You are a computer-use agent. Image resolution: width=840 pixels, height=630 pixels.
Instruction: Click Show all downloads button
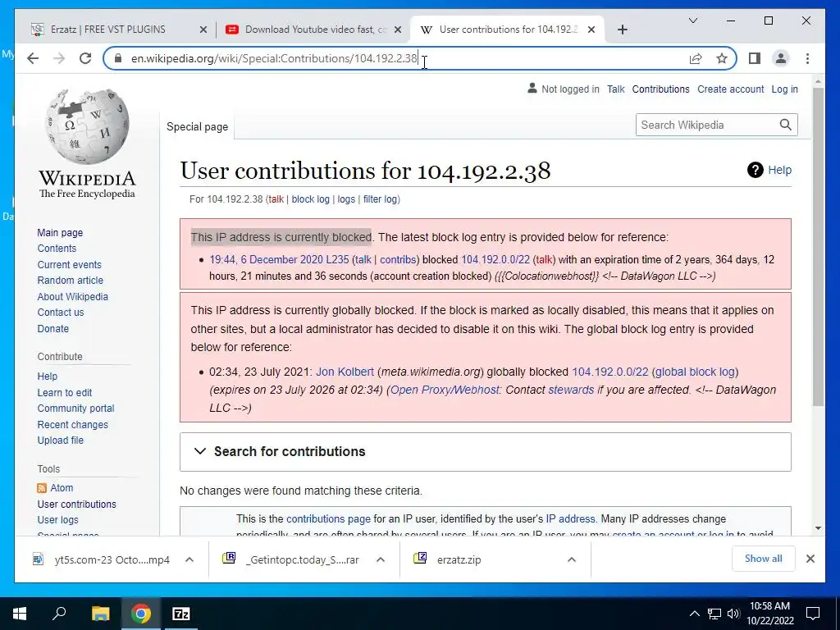[763, 559]
